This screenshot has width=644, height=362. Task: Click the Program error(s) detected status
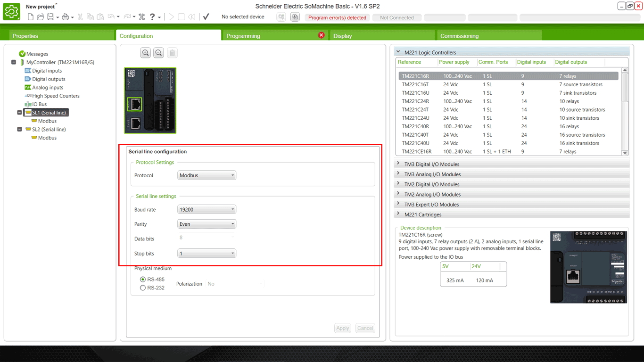pos(337,17)
